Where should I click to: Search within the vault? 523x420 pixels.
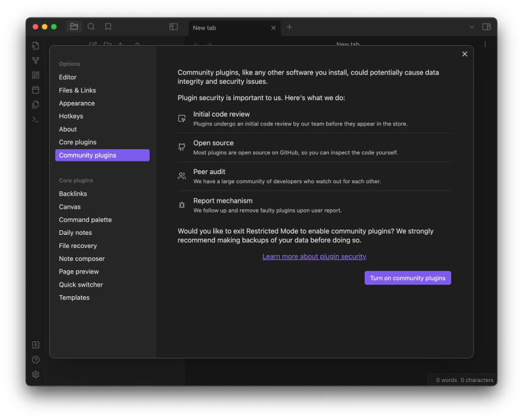coord(90,27)
